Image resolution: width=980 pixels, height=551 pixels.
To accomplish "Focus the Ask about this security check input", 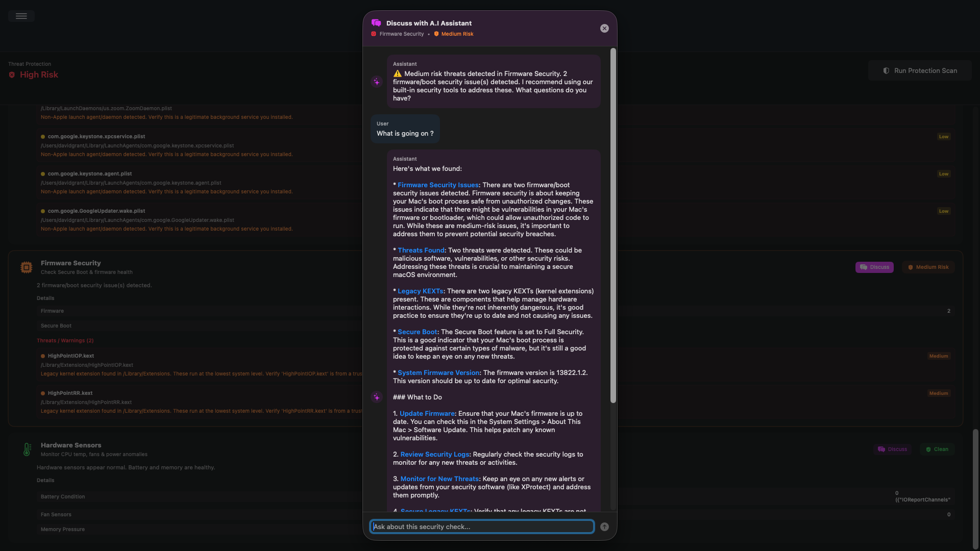I will pyautogui.click(x=481, y=526).
